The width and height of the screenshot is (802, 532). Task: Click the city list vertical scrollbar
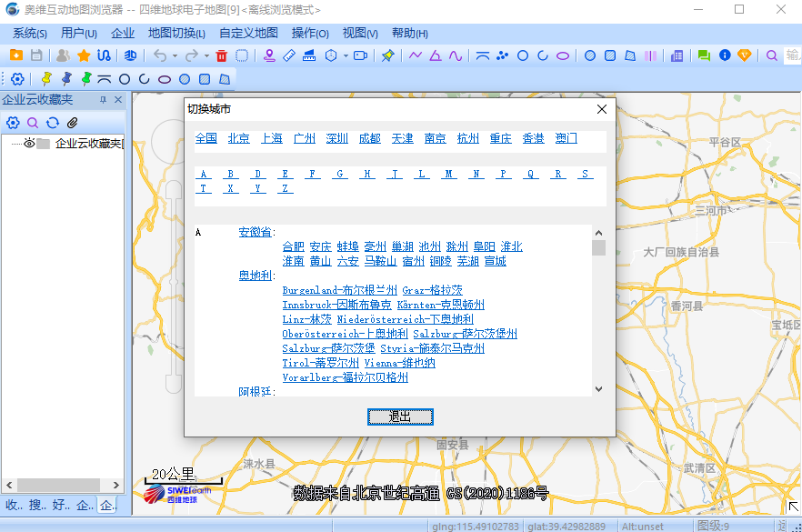pyautogui.click(x=598, y=309)
